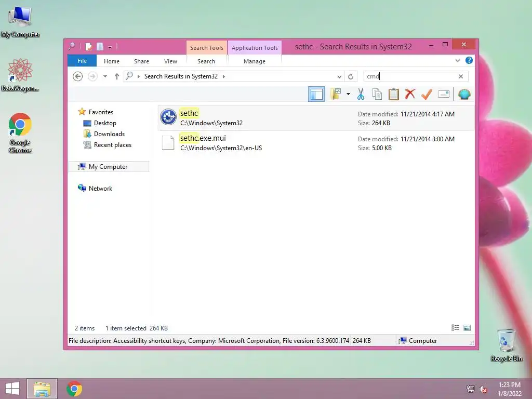This screenshot has width=532, height=399.
Task: Select Recent places under Favorites
Action: [112, 145]
